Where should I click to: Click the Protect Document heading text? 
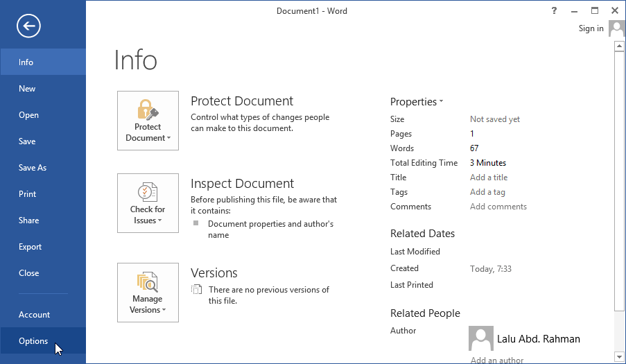242,101
